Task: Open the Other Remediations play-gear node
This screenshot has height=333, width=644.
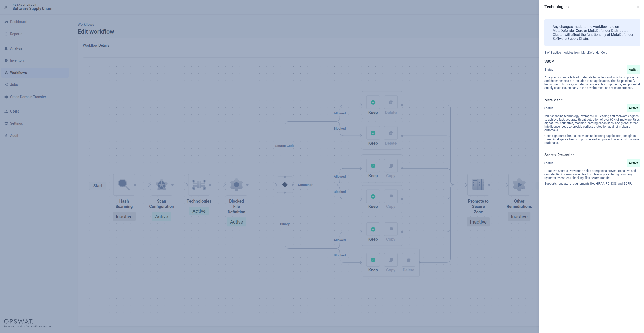Action: (x=519, y=185)
